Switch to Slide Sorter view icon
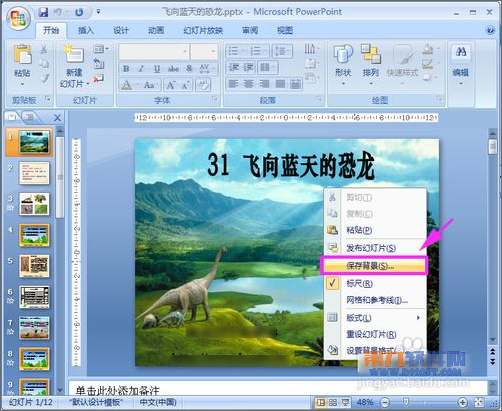Viewport: 502px width, 411px height. pyautogui.click(x=333, y=402)
